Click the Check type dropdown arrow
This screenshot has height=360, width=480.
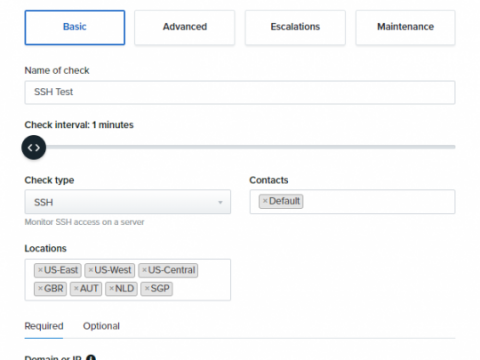coord(220,202)
